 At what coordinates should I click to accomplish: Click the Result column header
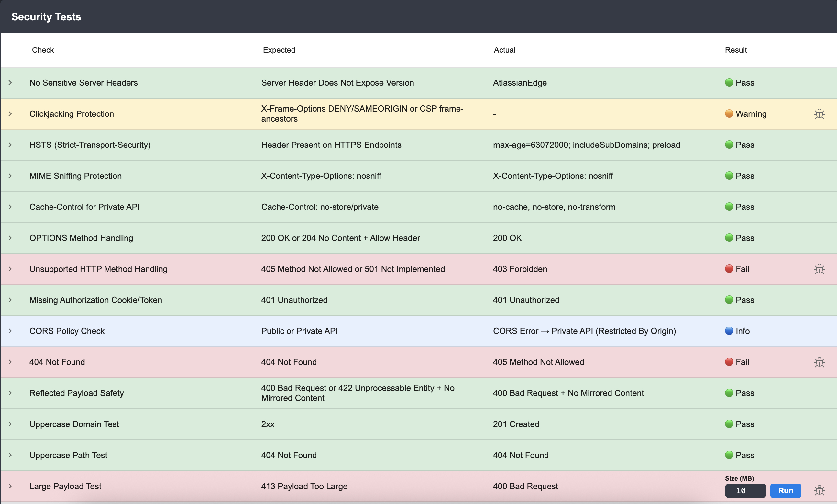735,50
